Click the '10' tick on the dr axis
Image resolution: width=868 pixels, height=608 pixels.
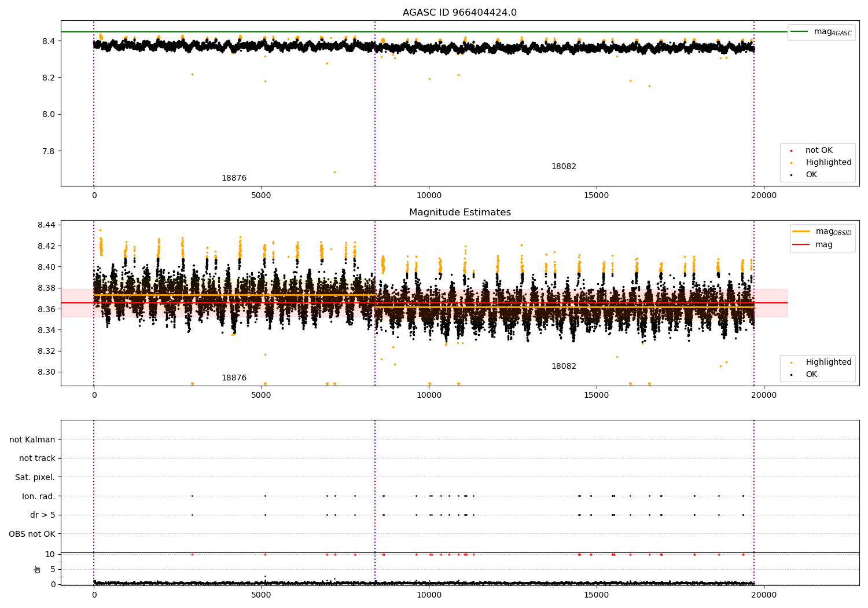click(x=50, y=555)
